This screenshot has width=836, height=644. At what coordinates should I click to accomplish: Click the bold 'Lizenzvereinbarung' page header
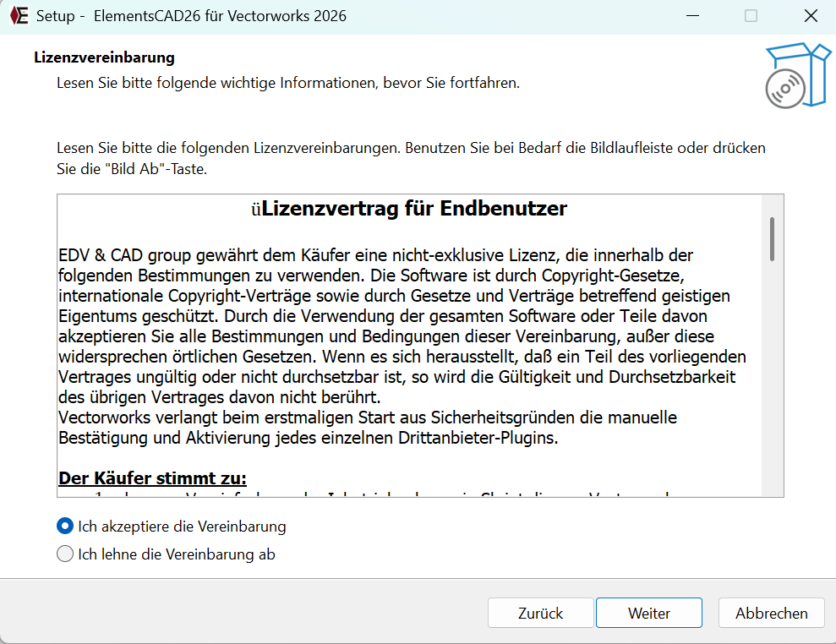(104, 57)
